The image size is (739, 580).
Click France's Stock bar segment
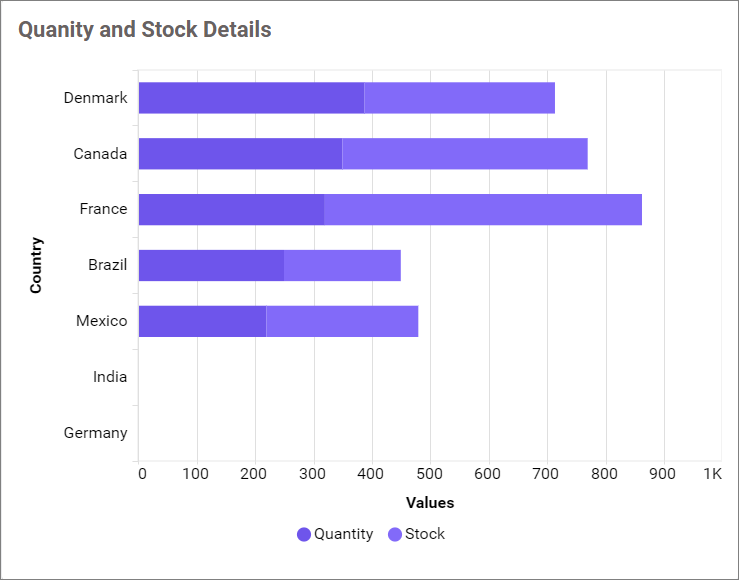483,209
